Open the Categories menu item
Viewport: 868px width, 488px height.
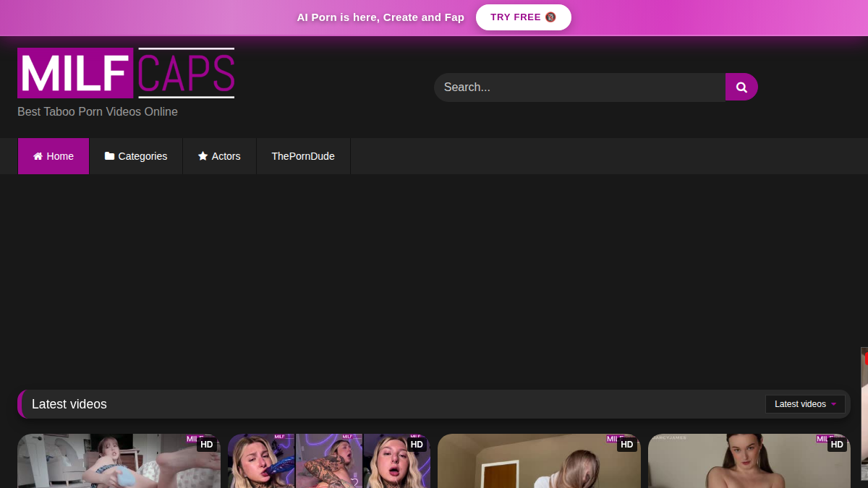click(136, 156)
